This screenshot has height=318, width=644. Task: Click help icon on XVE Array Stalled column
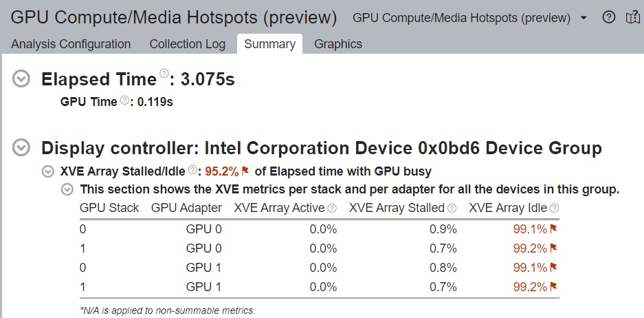click(x=452, y=208)
